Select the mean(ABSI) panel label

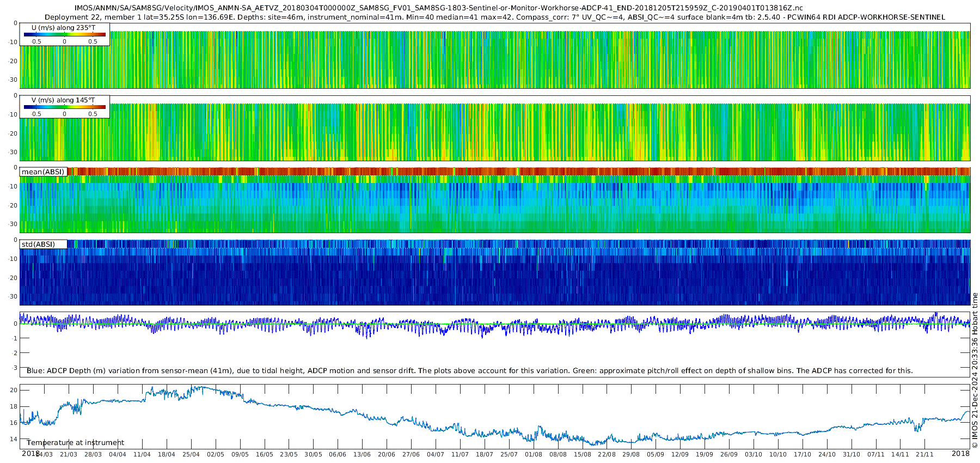coord(43,172)
